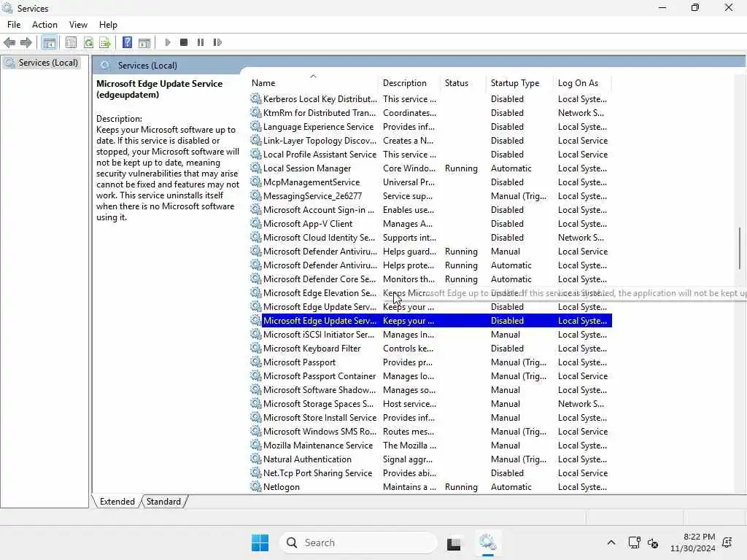
Task: Select Language Experience Service row
Action: [430, 127]
